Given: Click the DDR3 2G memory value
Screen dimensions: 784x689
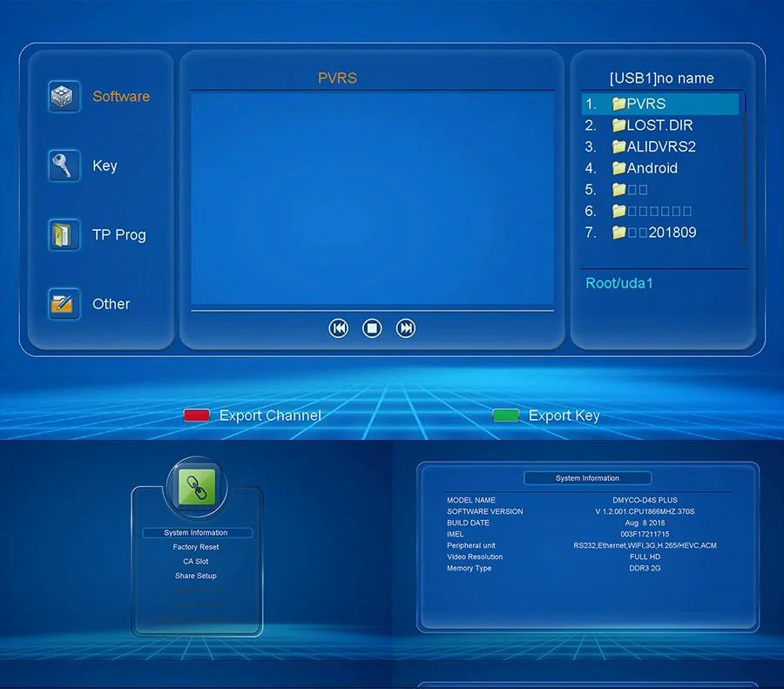Looking at the screenshot, I should [x=645, y=569].
